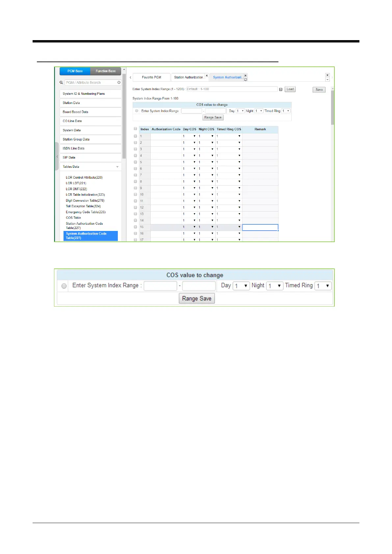Click the help question mark icon
The height and width of the screenshot is (554, 392).
[x=281, y=89]
